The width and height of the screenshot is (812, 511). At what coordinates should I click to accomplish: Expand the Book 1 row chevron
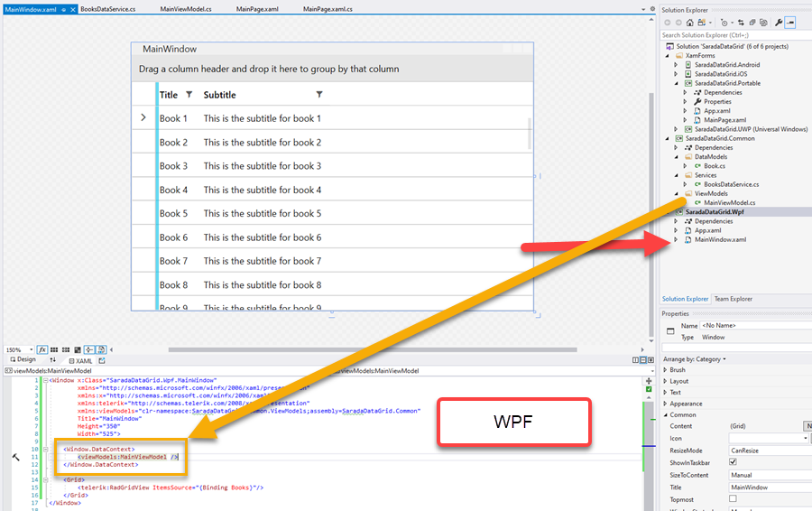click(x=143, y=117)
